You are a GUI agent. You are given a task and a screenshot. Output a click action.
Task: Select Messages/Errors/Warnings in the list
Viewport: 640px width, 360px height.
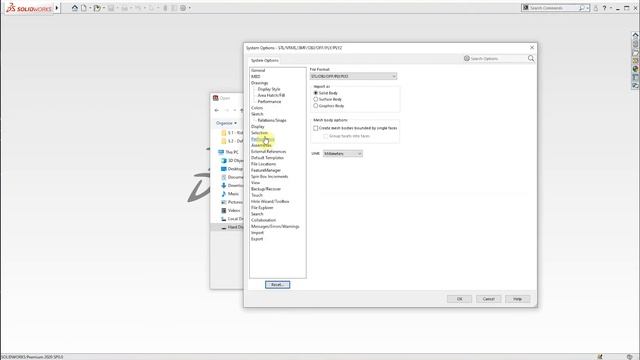pyautogui.click(x=275, y=227)
